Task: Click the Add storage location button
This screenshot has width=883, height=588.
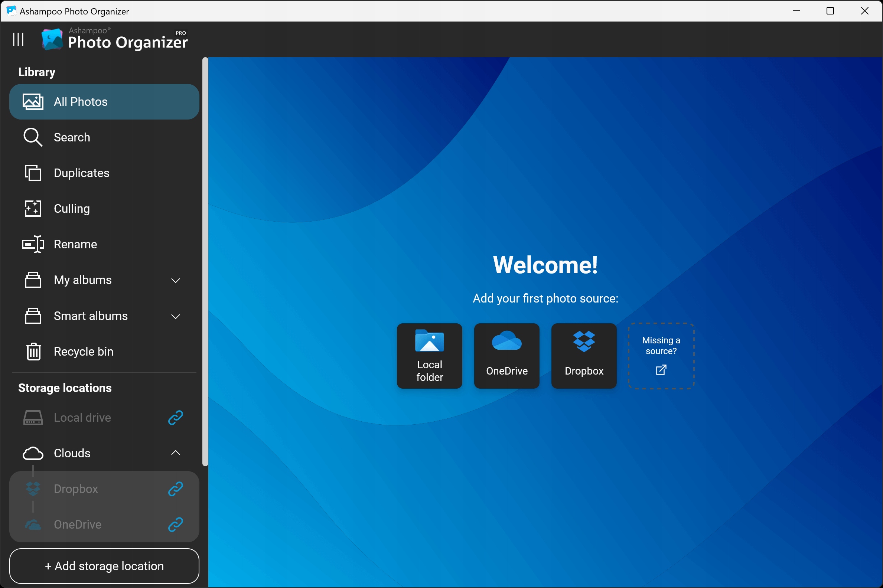Action: coord(104,565)
